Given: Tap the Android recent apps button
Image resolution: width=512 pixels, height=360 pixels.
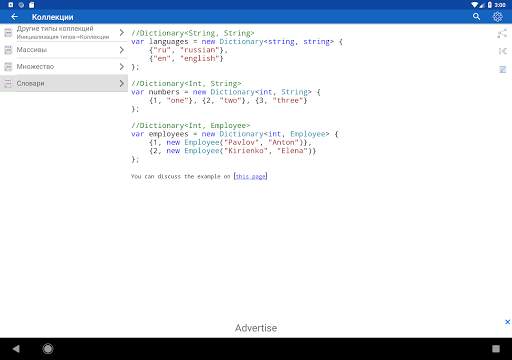Looking at the screenshot, I should point(496,349).
